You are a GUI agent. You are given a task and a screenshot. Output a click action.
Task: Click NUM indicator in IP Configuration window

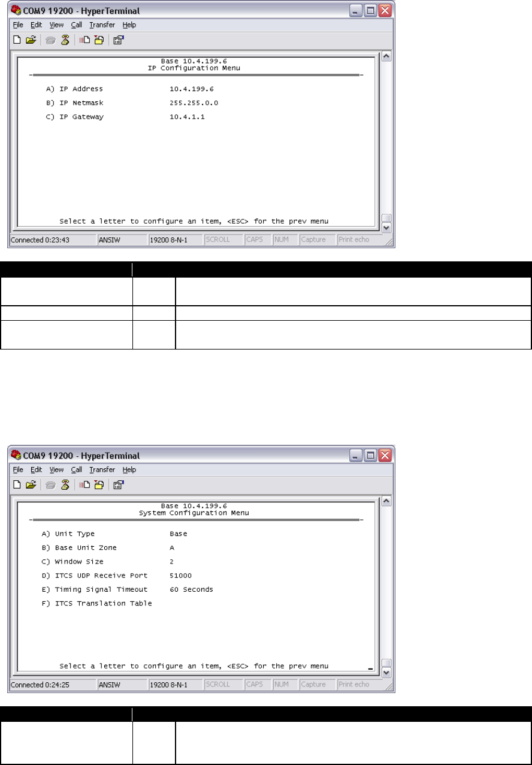pos(285,240)
